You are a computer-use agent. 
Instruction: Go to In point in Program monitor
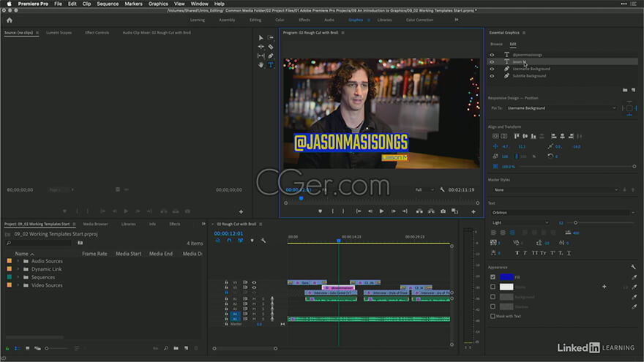click(x=359, y=211)
